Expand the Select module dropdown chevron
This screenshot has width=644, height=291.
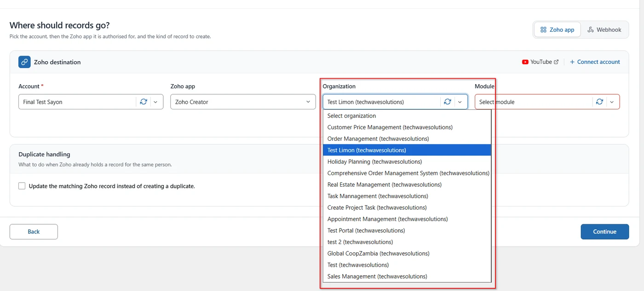tap(612, 102)
